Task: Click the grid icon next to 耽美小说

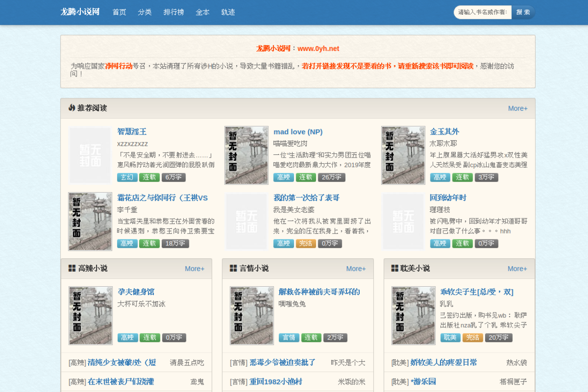Action: pos(395,268)
